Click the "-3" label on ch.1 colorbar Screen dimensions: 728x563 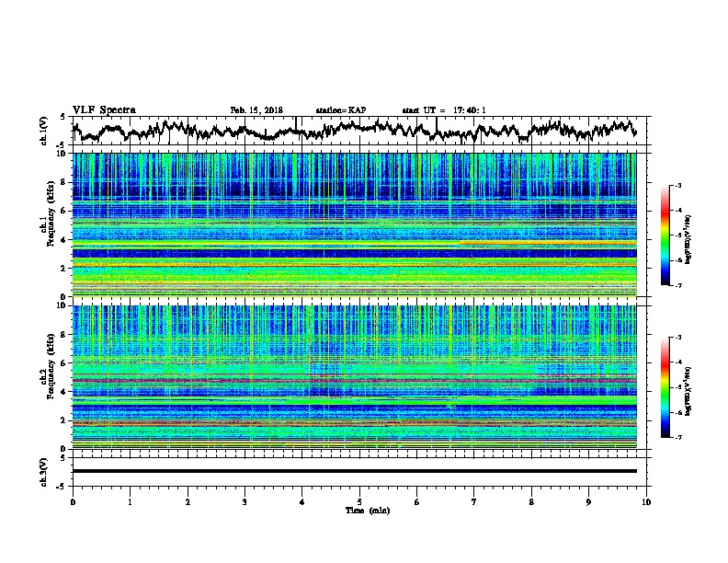pos(677,185)
